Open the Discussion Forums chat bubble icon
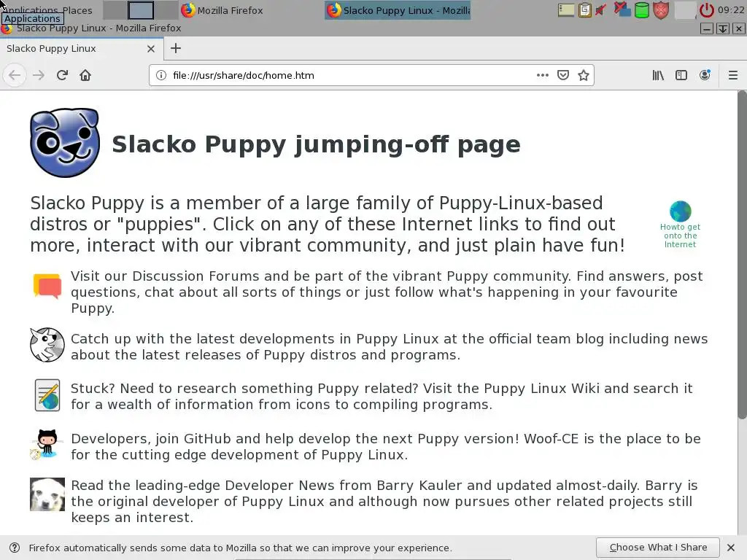This screenshot has height=560, width=747. 47,286
